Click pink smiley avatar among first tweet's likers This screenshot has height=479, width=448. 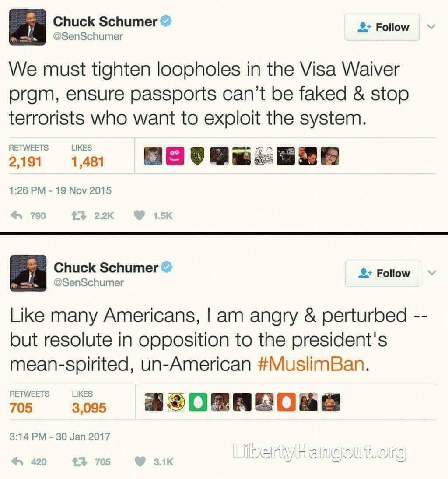tap(175, 156)
